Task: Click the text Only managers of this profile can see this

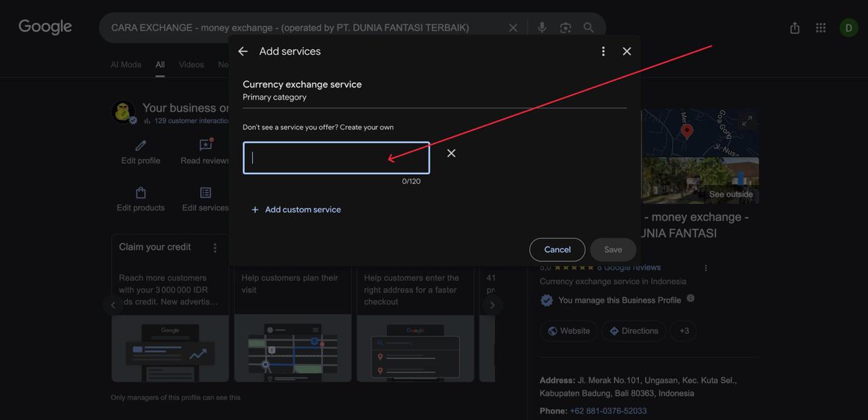Action: (176, 398)
